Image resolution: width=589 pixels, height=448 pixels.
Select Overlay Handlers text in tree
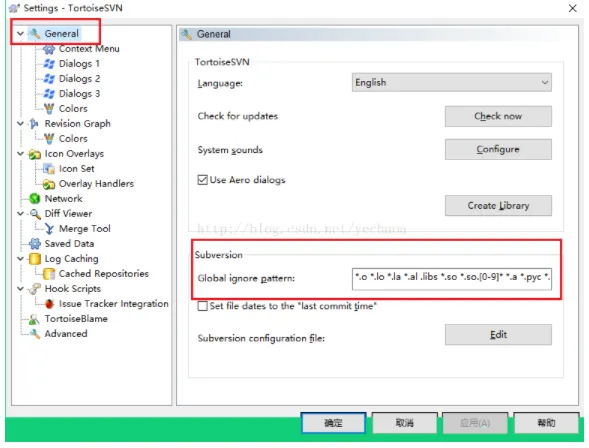(96, 184)
